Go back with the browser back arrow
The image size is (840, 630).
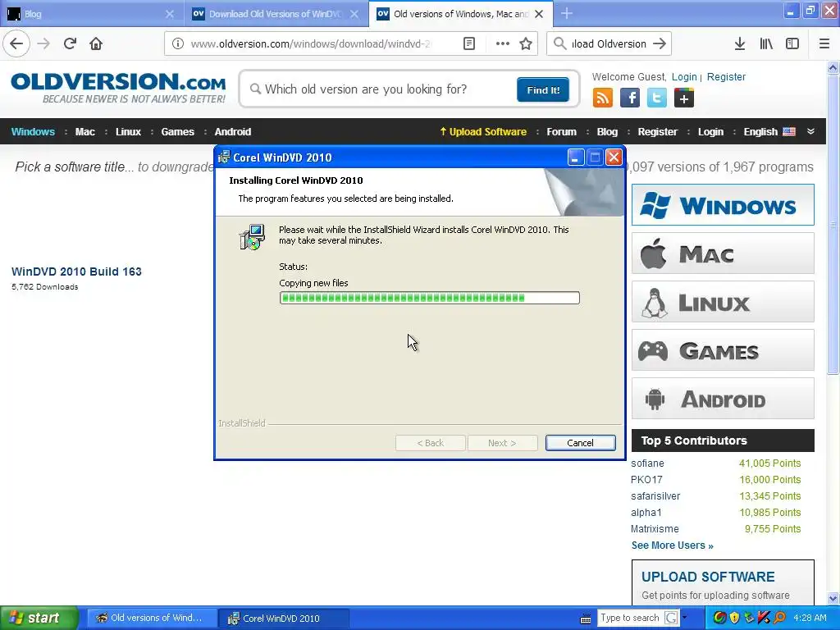[16, 44]
